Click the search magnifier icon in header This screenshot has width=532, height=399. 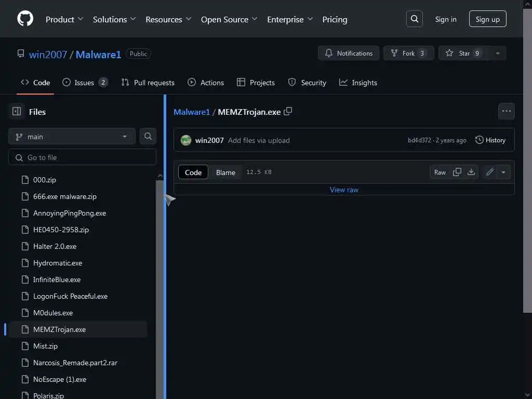(x=414, y=19)
